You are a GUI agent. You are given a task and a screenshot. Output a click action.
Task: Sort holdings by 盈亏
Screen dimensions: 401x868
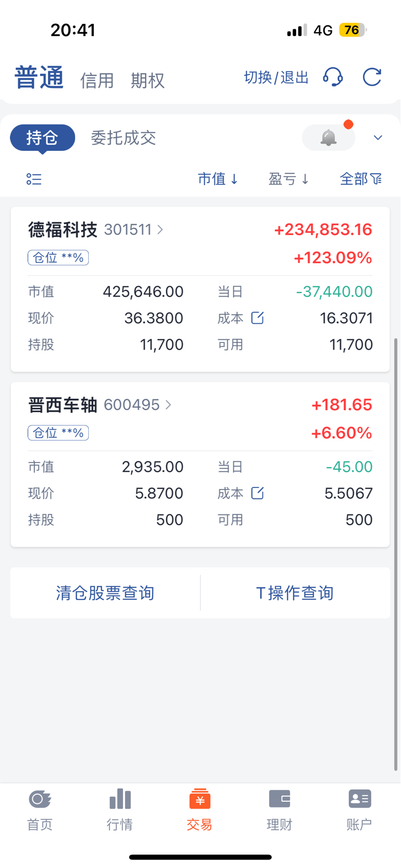(x=289, y=179)
